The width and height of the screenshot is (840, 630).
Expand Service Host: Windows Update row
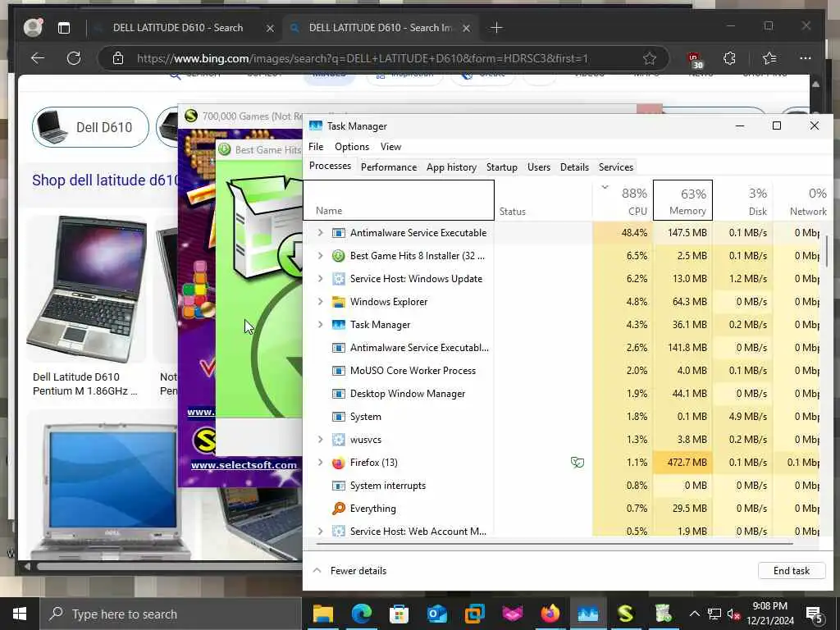(x=321, y=279)
